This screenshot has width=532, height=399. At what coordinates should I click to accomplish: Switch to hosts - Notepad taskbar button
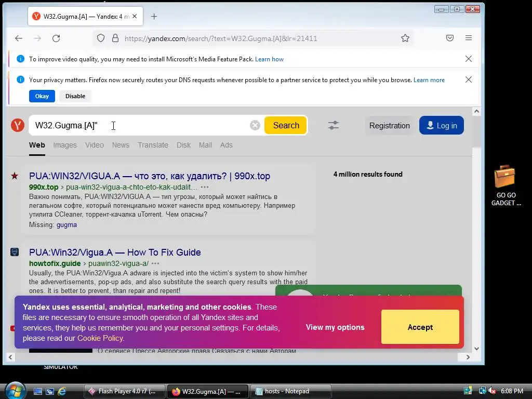pos(290,391)
